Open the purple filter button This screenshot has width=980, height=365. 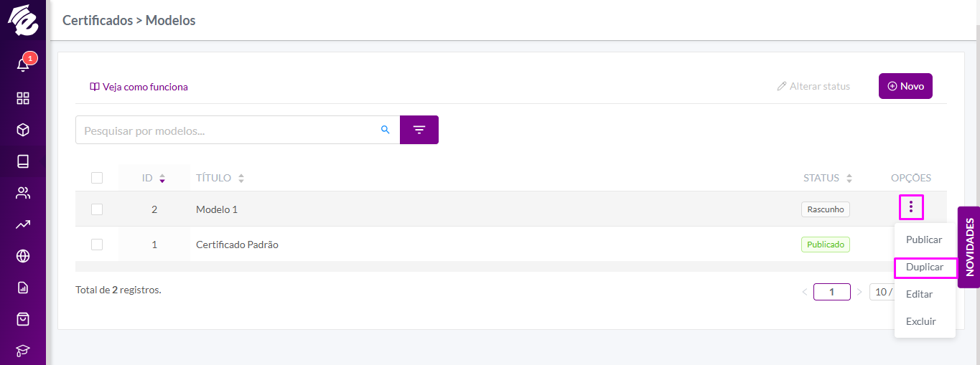coord(419,130)
